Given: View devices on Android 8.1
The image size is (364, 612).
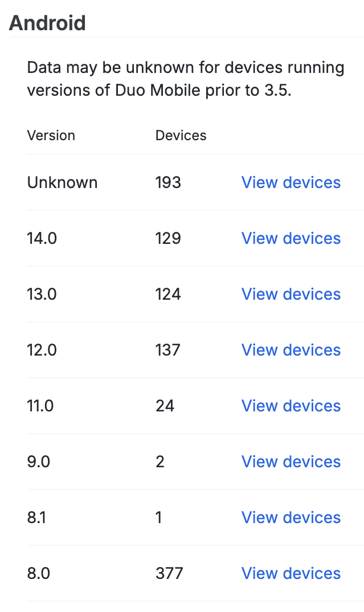Looking at the screenshot, I should 291,517.
